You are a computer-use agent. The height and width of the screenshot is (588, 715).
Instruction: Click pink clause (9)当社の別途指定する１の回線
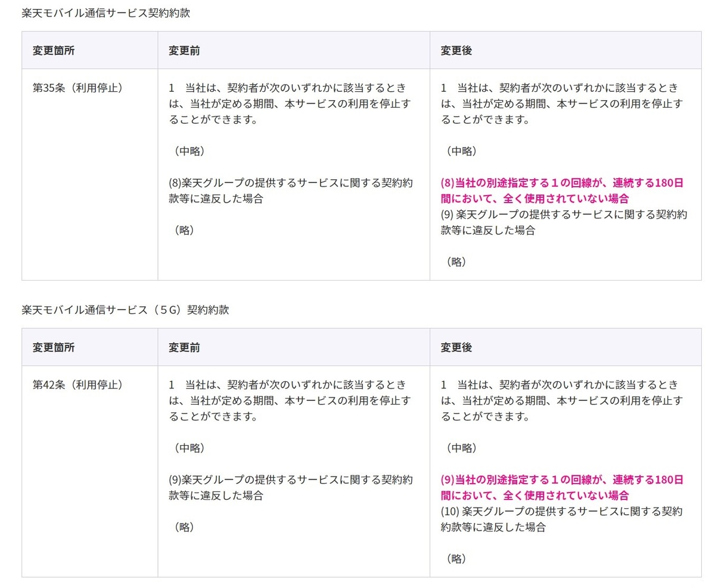point(562,487)
